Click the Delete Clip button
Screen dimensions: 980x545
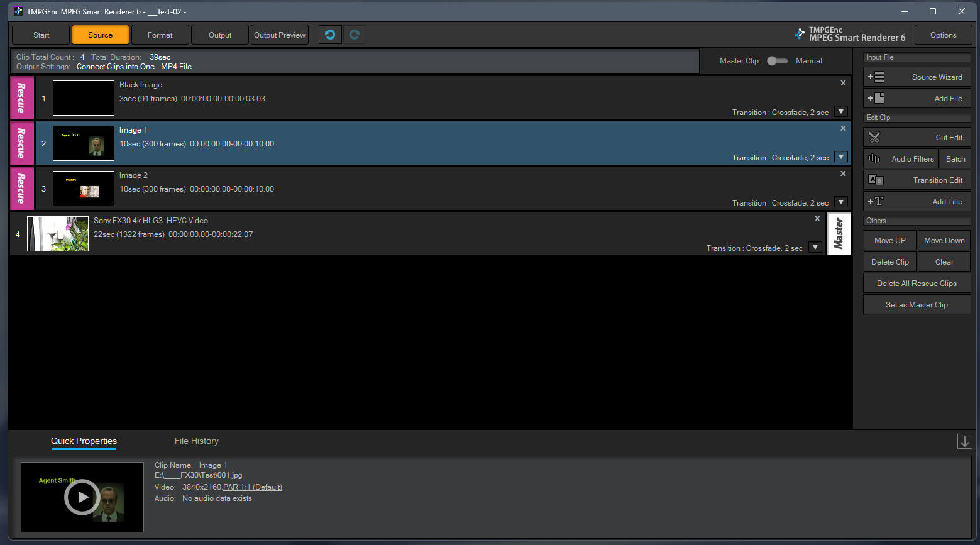coord(890,262)
